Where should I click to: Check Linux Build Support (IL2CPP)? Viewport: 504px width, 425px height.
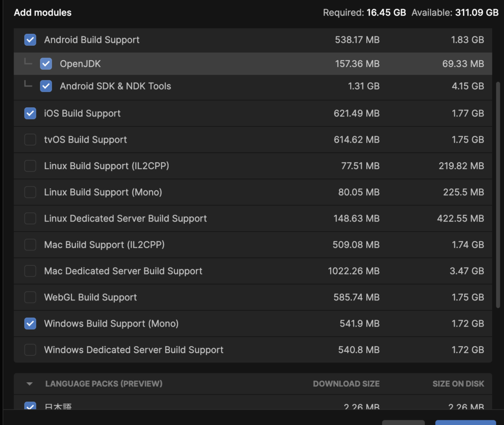coord(30,166)
